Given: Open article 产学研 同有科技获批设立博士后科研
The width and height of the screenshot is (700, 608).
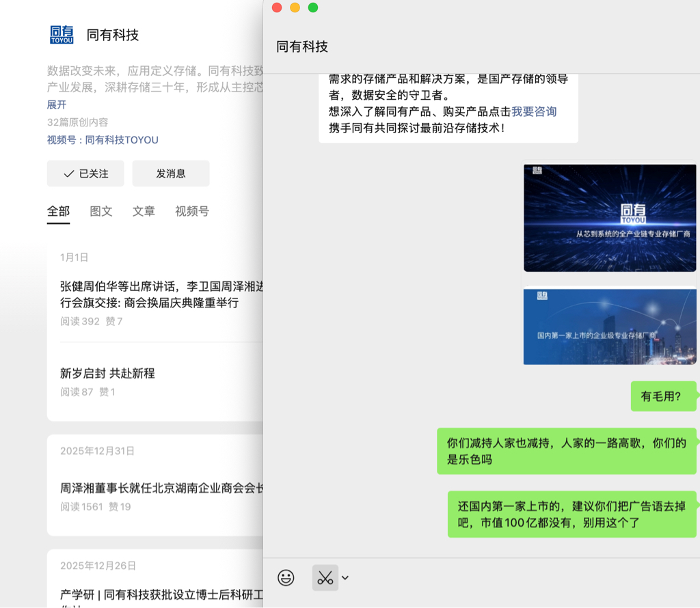Looking at the screenshot, I should [x=161, y=594].
